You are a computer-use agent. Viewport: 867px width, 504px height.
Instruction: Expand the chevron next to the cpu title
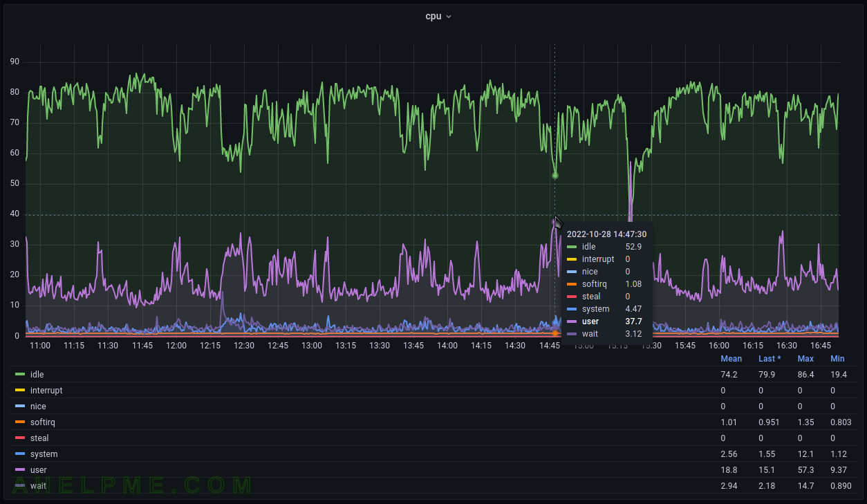449,17
